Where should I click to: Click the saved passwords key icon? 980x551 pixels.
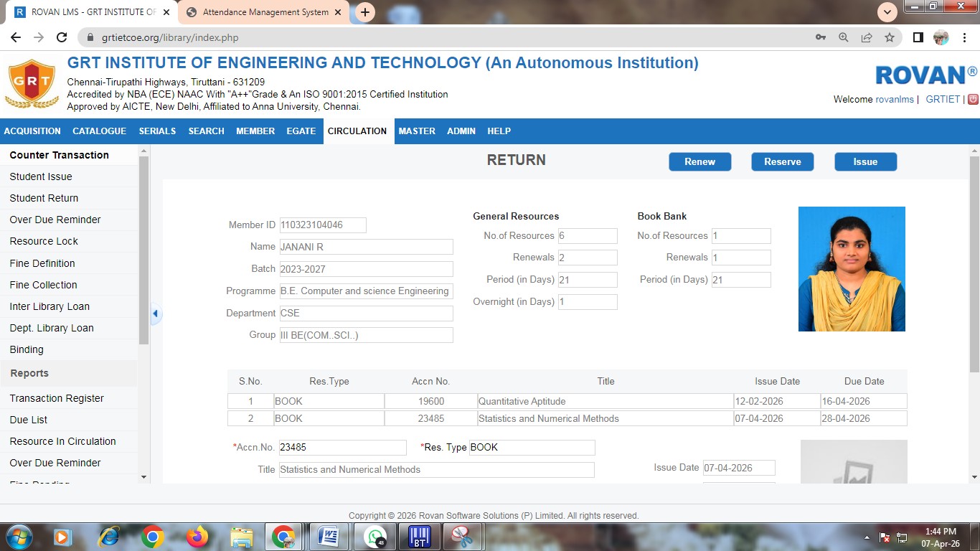point(821,37)
